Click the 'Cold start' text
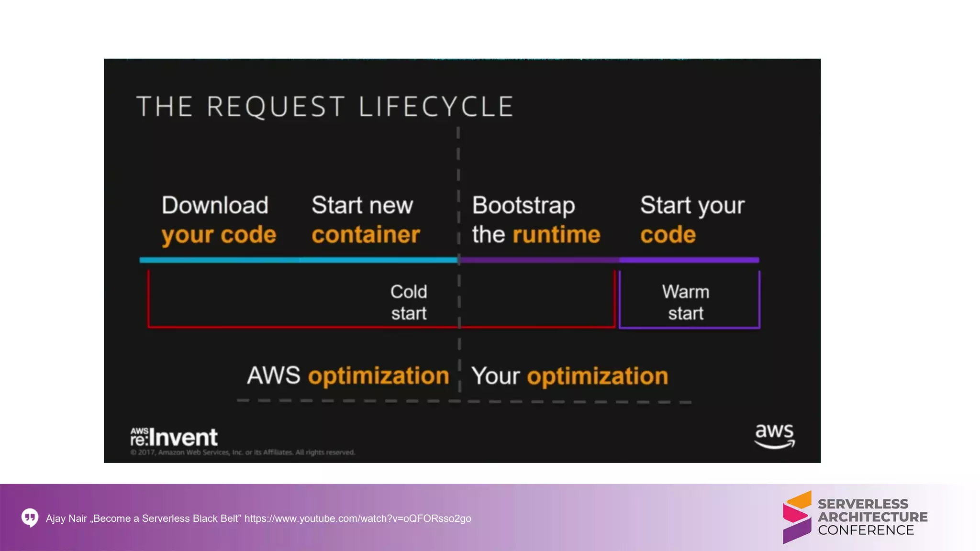Screen dimensions: 980x551 tap(409, 302)
